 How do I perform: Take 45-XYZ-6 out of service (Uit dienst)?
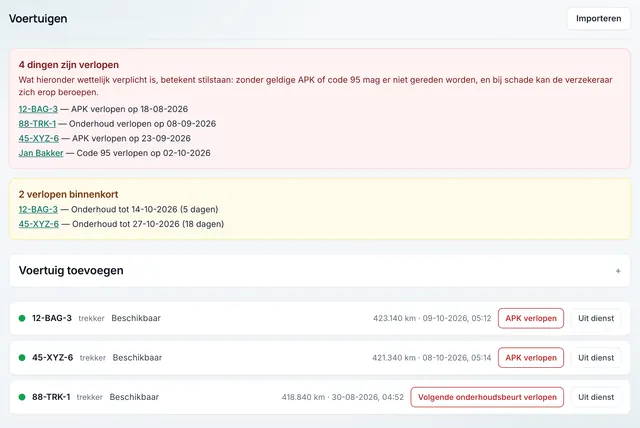point(596,358)
